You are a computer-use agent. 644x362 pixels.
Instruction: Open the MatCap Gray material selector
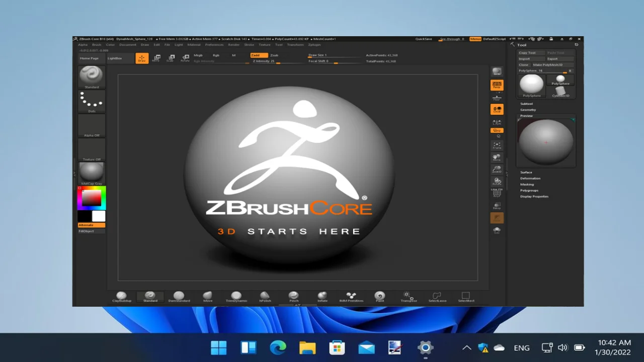tap(92, 173)
